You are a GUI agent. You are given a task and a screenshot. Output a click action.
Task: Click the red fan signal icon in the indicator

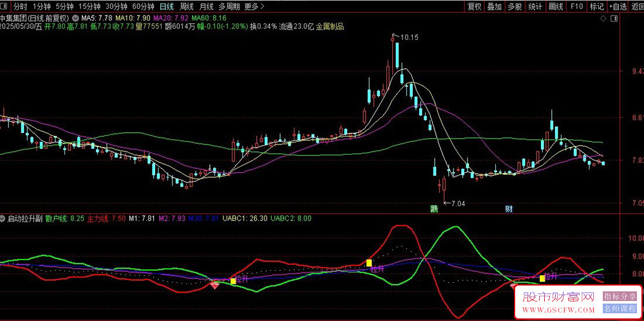pyautogui.click(x=215, y=284)
